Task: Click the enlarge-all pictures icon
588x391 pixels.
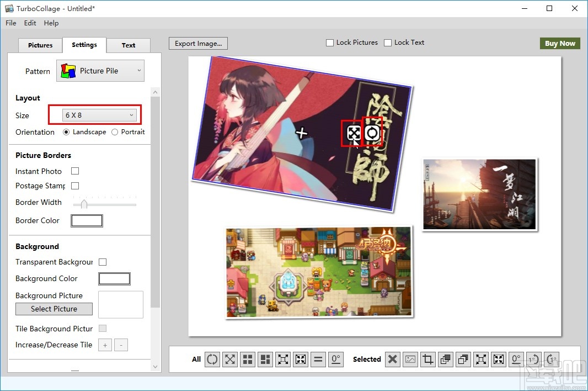Action: tap(282, 359)
